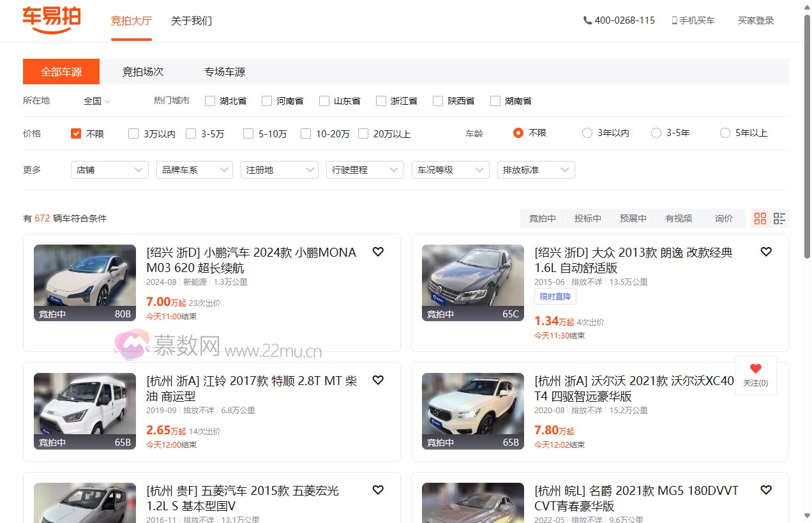The image size is (812, 523).
Task: Open the 排放标准 dropdown
Action: point(536,170)
